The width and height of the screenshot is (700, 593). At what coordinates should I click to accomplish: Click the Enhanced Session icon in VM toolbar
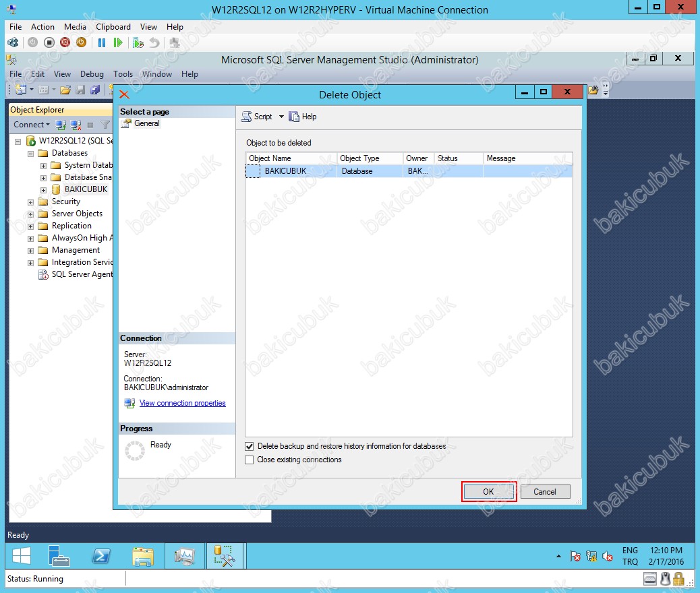[x=175, y=42]
